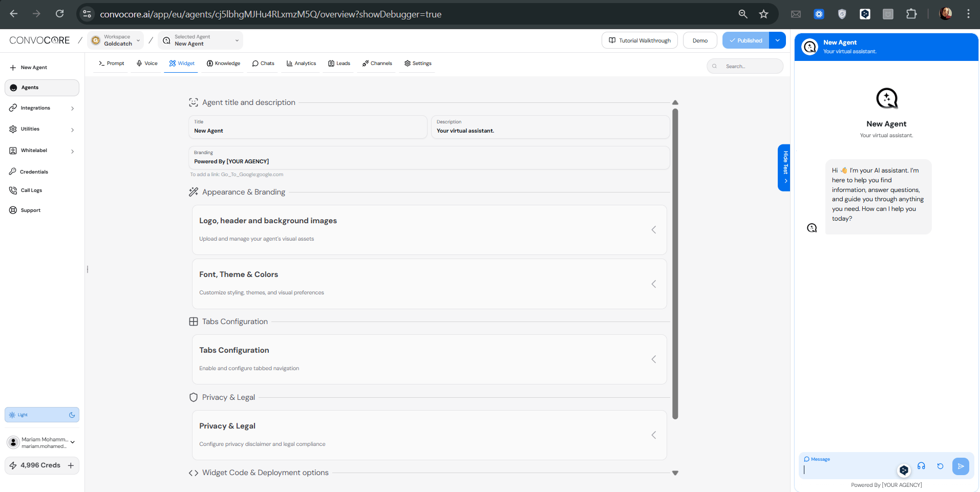Hide the Test chat panel

(x=784, y=167)
